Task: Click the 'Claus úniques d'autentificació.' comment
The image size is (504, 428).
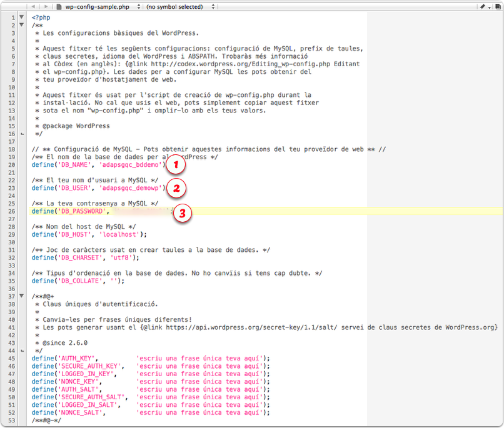Action: (100, 304)
